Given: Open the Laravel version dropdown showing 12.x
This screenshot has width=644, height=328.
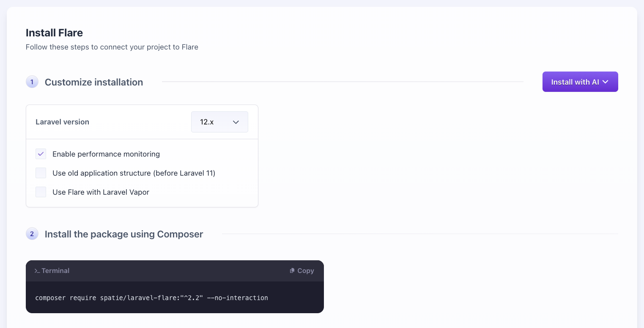Looking at the screenshot, I should pos(219,122).
